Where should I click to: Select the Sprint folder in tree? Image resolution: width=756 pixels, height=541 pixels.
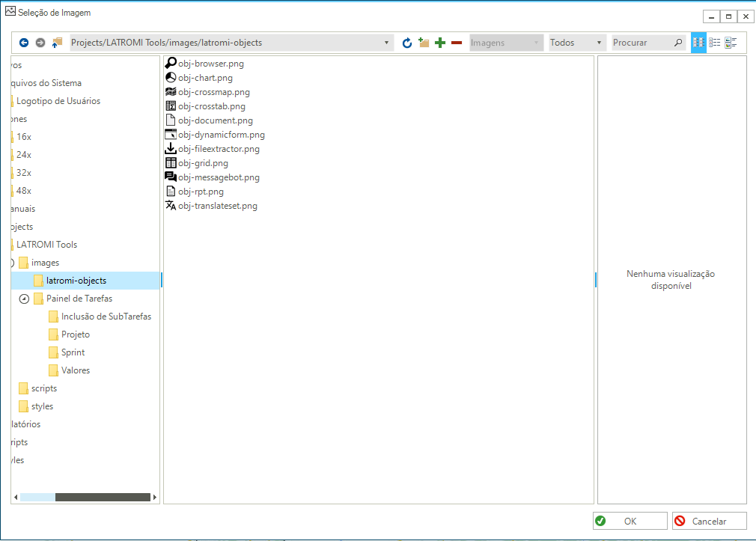click(x=73, y=352)
